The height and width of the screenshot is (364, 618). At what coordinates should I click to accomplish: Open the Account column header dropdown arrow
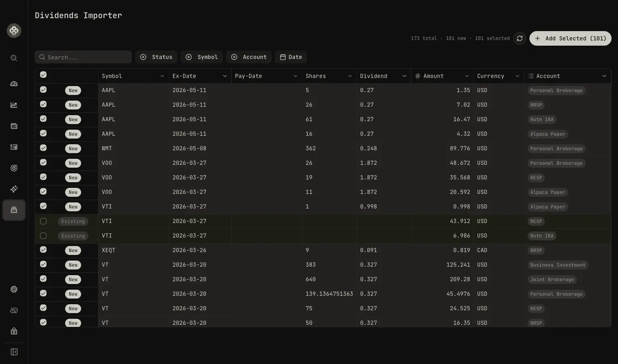tap(604, 76)
